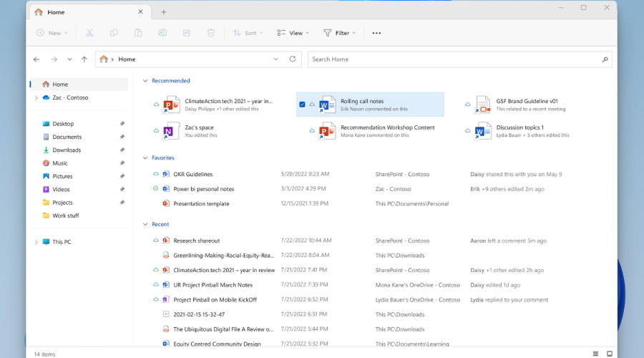Click the Rename icon in toolbar
This screenshot has height=358, width=644.
click(x=162, y=33)
